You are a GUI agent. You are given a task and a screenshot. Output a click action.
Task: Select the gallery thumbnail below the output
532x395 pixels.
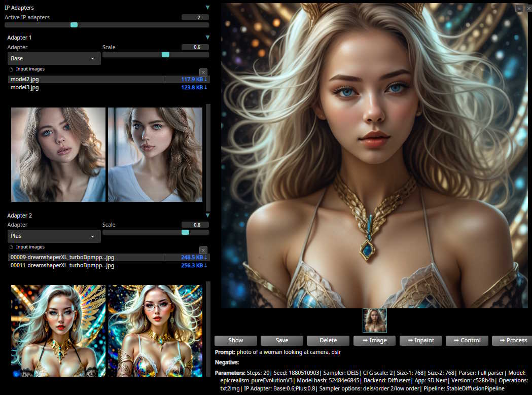pyautogui.click(x=375, y=320)
